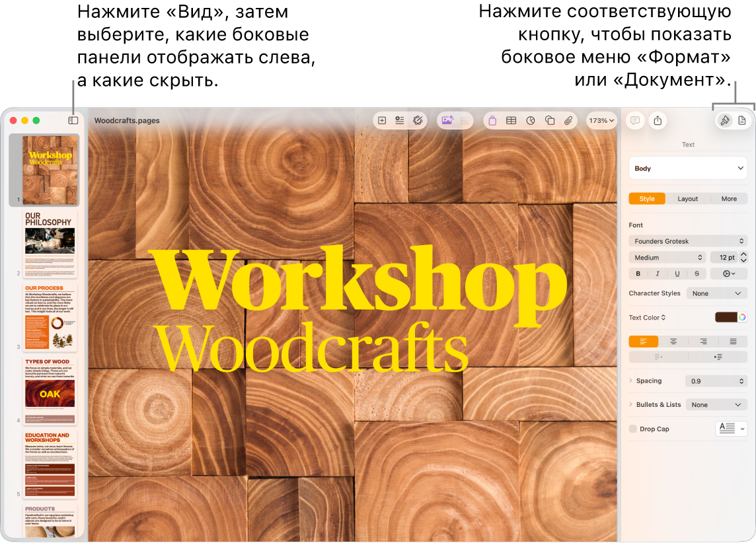This screenshot has height=543, width=756.
Task: Select the Our Philosophy page 2 thumbnail
Action: click(50, 242)
